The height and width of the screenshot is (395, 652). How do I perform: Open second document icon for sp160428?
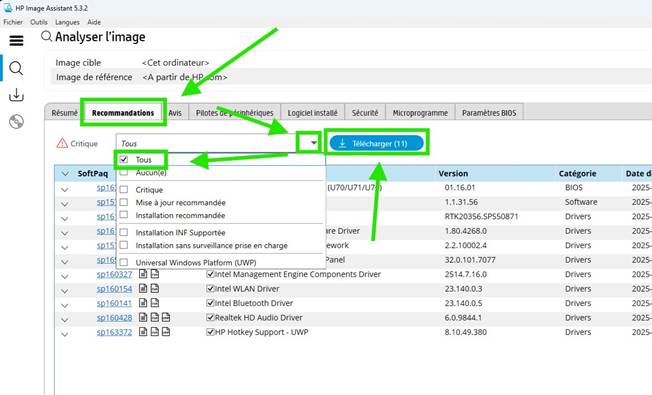click(155, 317)
